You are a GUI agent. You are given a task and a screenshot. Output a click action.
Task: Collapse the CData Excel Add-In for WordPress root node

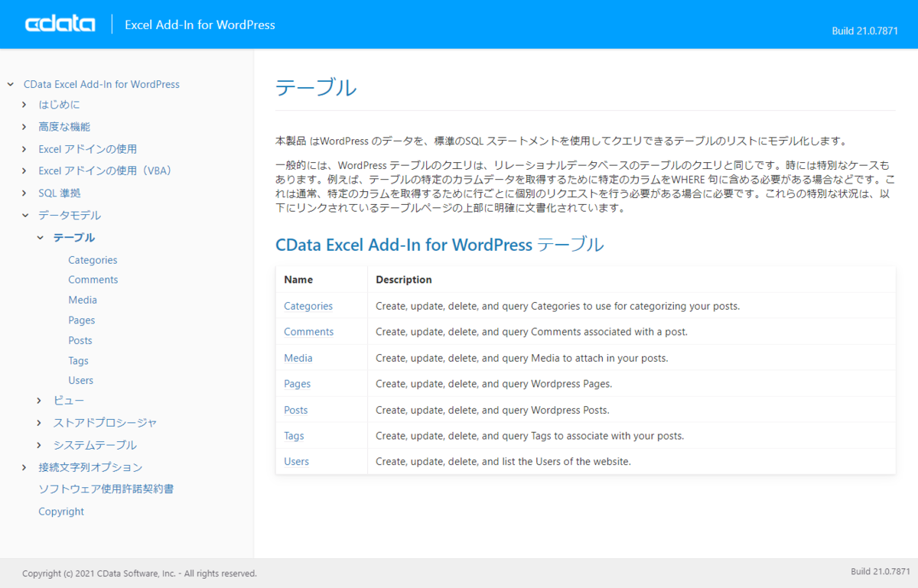click(10, 85)
